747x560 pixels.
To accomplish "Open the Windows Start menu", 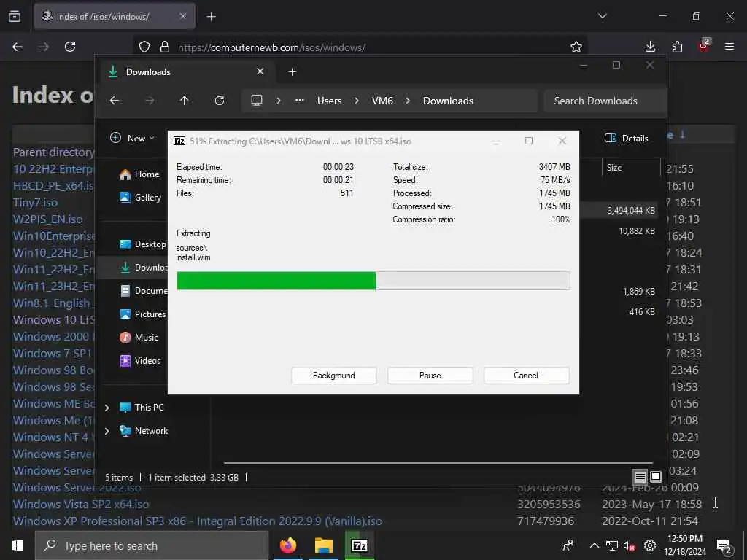I will pyautogui.click(x=18, y=545).
